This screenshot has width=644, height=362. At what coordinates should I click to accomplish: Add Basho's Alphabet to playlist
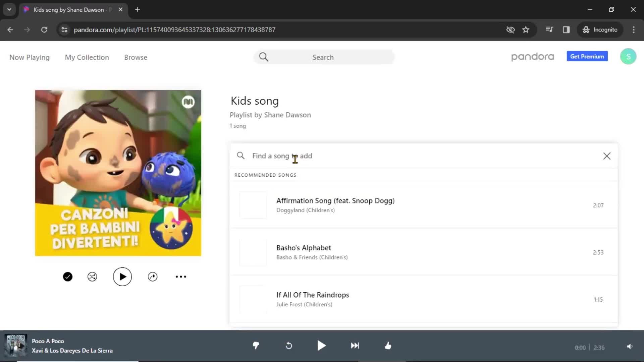tap(423, 252)
